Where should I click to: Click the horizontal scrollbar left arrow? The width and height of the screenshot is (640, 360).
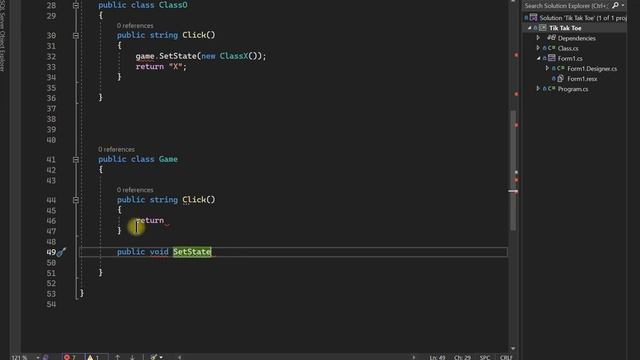179,357
